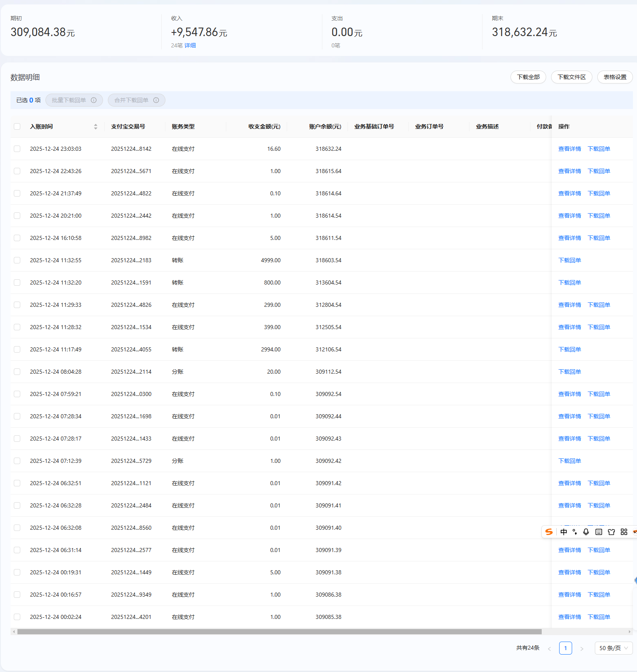Screen dimensions: 637x672
Task: Go to next page arrow in pagination
Action: [x=582, y=648]
